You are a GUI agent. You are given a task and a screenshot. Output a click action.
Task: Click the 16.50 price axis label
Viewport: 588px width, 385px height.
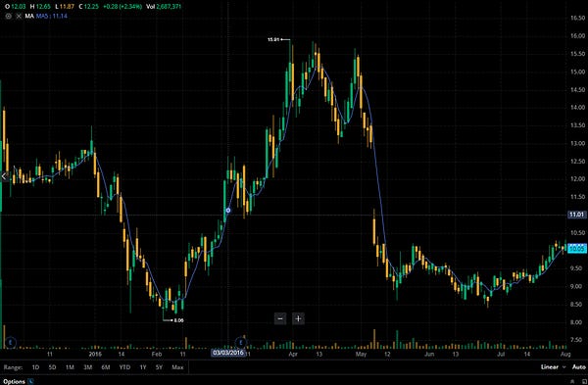pos(577,18)
